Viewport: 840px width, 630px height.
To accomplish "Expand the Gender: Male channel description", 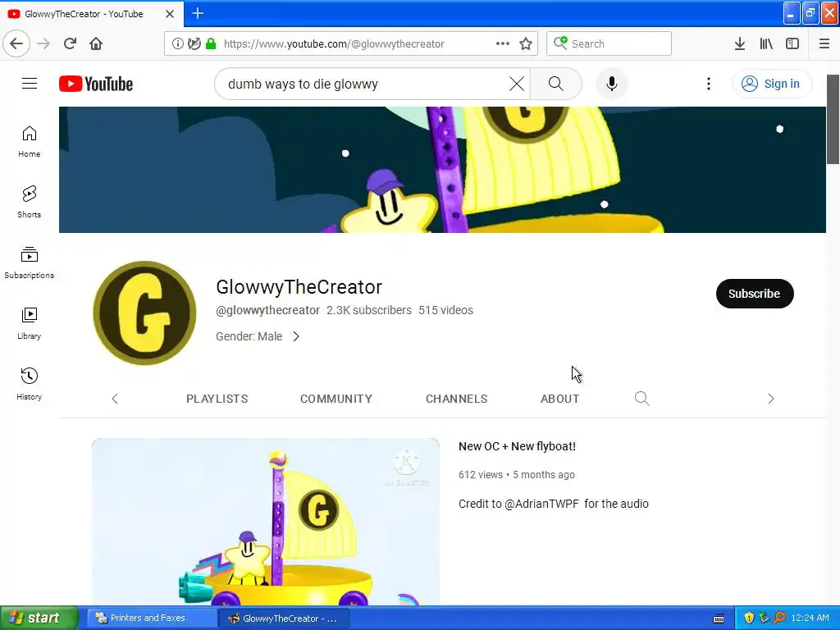I will coord(258,336).
